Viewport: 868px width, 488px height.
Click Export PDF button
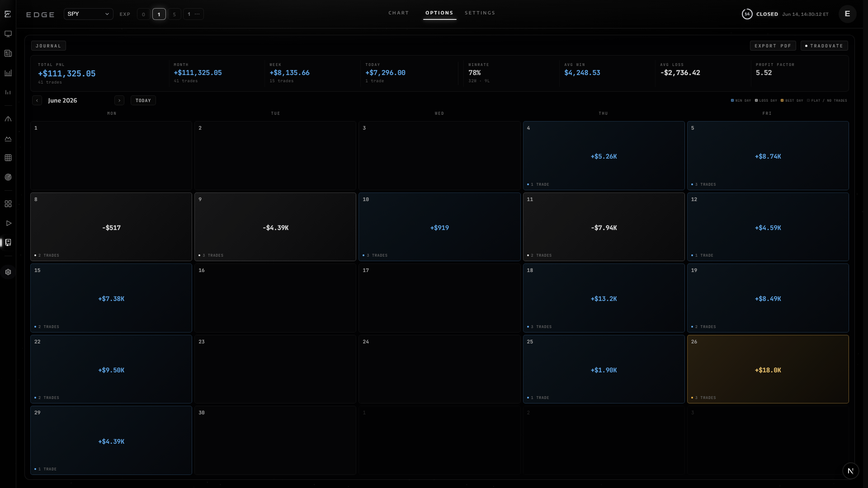tap(773, 46)
